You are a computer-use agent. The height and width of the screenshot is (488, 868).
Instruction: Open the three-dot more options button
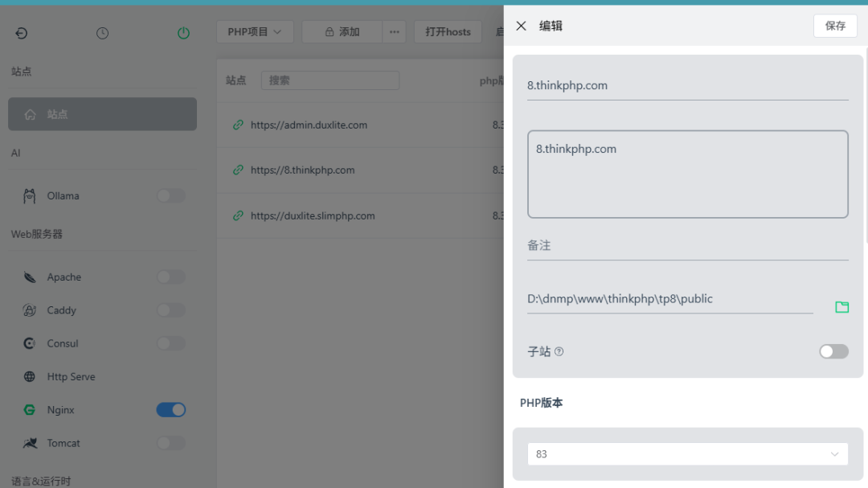[x=394, y=32]
